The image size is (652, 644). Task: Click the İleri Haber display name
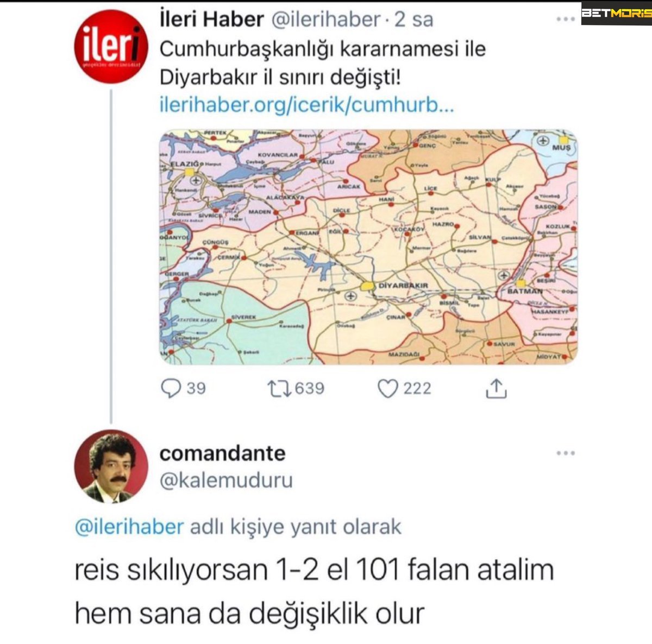pyautogui.click(x=211, y=20)
